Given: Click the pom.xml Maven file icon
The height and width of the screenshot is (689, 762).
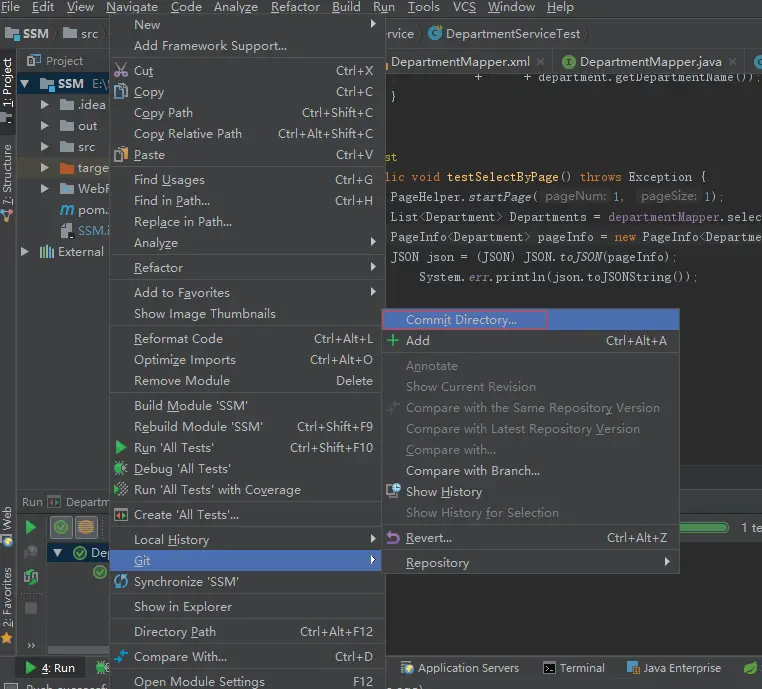Looking at the screenshot, I should (x=67, y=210).
